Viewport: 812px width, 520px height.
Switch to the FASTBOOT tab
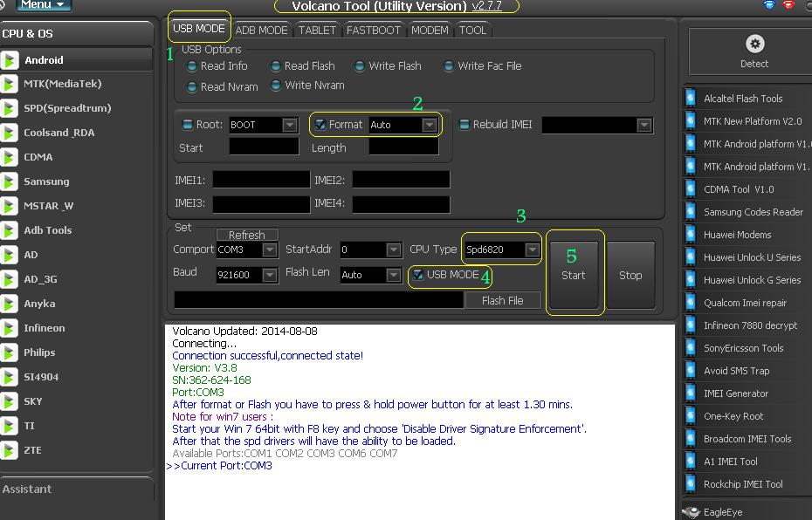(374, 30)
